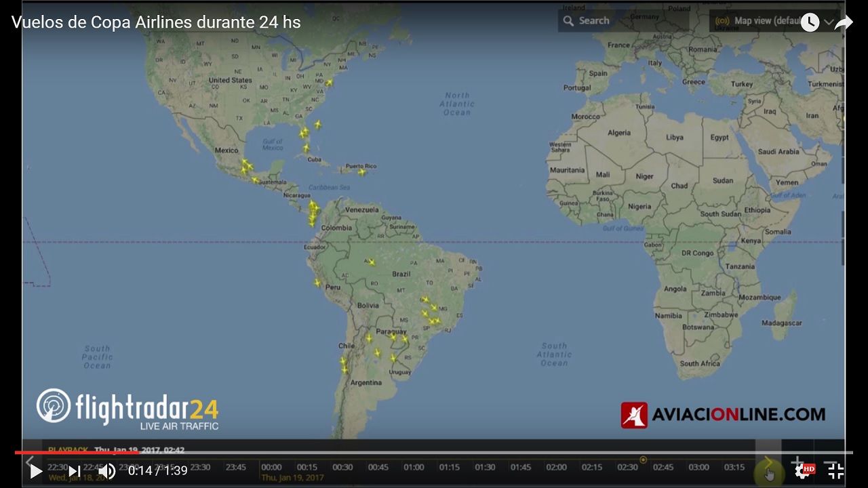
Task: Click the playback position marker near 02:30
Action: [643, 460]
